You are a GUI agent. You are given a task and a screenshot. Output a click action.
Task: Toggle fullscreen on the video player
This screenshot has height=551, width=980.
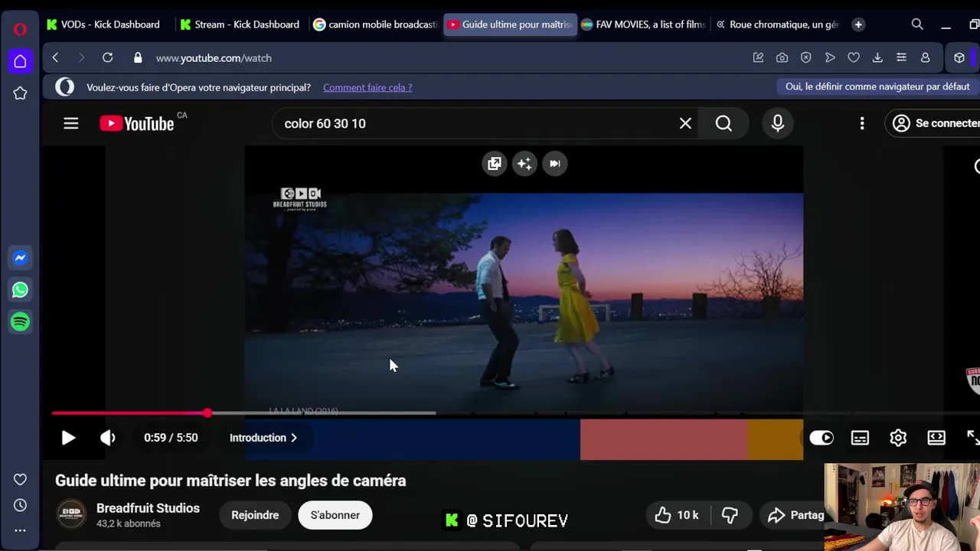[x=972, y=438]
